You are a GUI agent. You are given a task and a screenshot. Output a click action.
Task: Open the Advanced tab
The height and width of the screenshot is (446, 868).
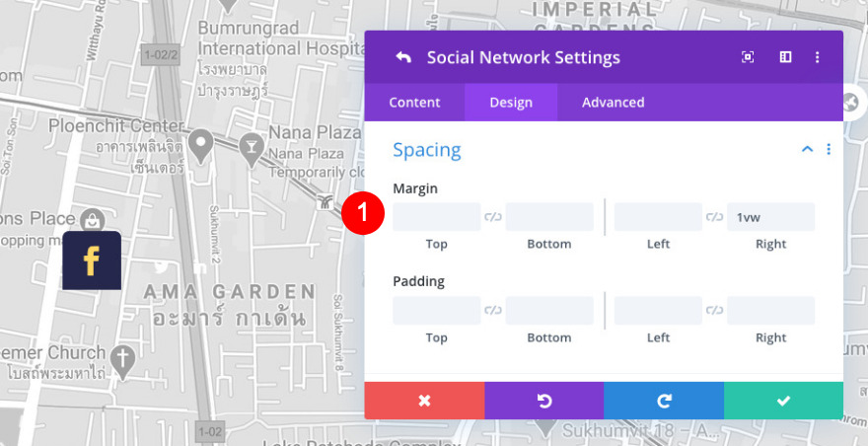[613, 103]
